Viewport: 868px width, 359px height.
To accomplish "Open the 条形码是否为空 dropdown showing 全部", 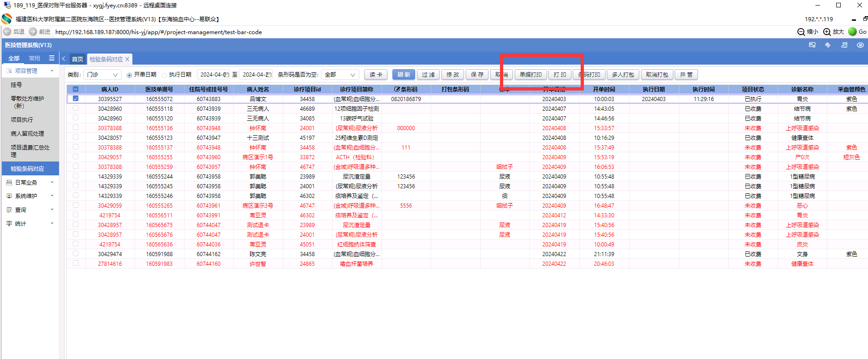I will coord(340,75).
